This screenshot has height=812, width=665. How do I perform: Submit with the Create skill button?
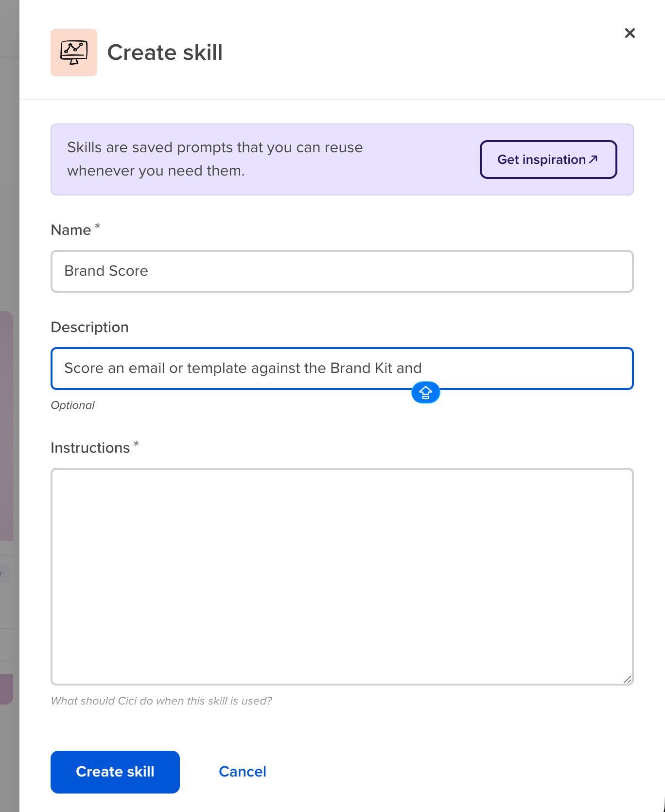(x=115, y=772)
